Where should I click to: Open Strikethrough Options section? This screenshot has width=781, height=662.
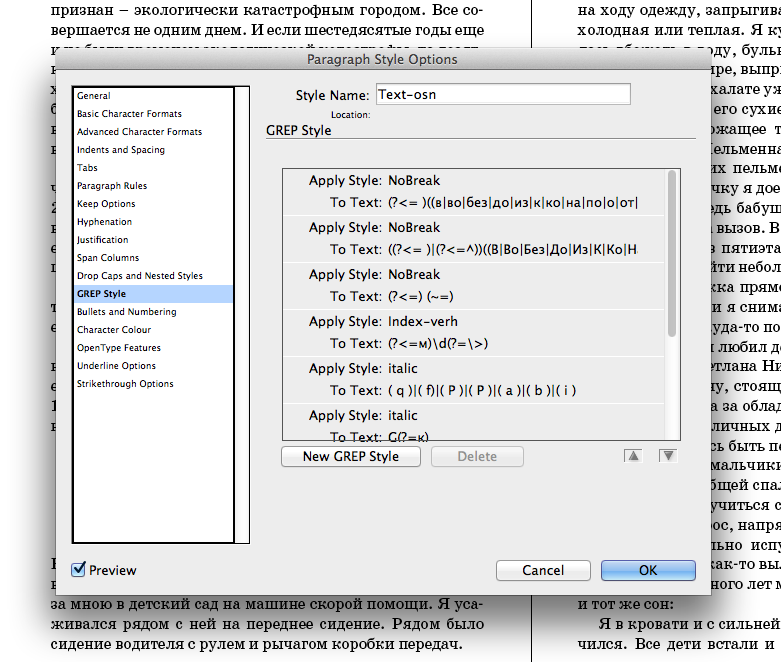[125, 384]
